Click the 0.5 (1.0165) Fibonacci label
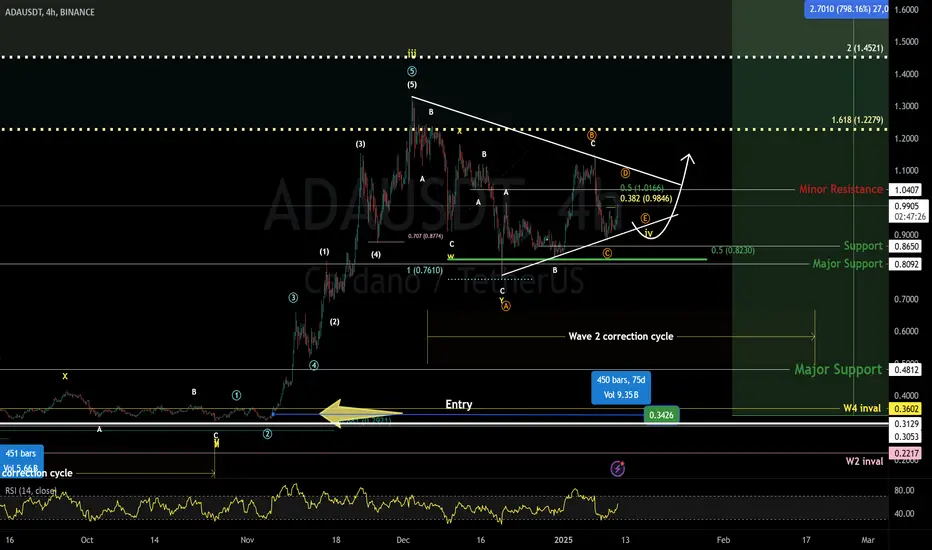932x550 pixels. (x=642, y=188)
